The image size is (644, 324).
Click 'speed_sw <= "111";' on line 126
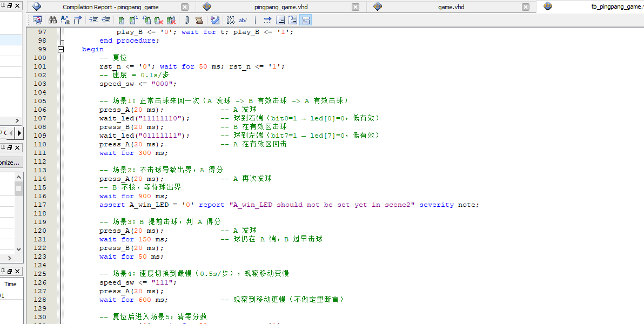138,282
